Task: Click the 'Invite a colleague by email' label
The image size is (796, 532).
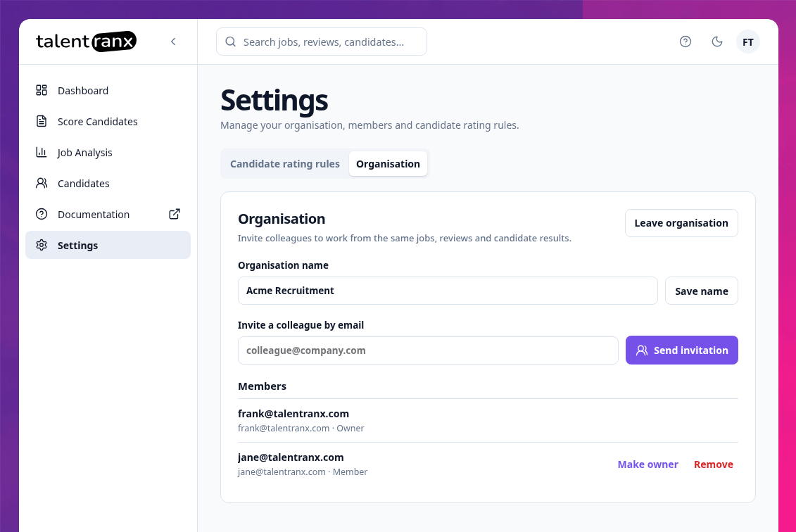Action: (x=301, y=325)
